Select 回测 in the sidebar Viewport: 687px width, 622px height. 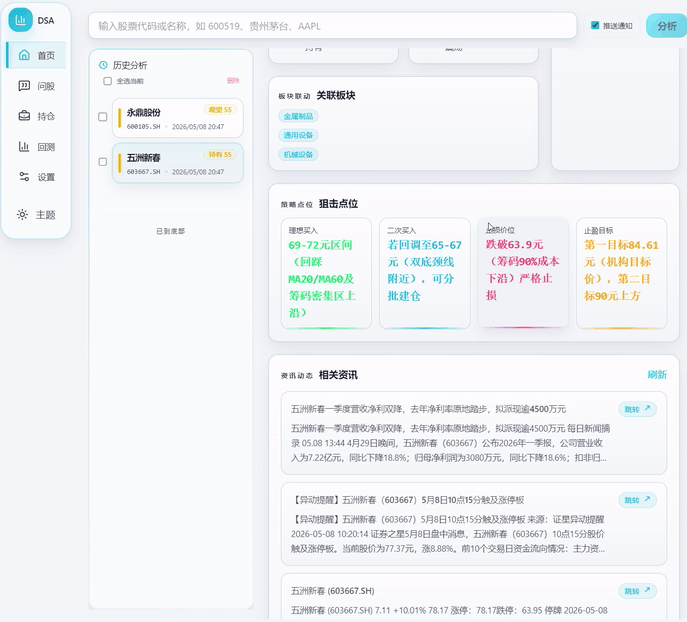pos(37,147)
